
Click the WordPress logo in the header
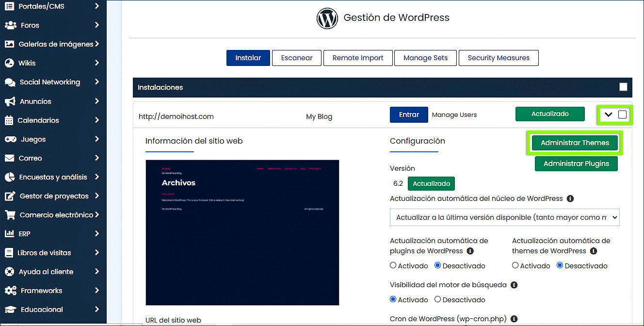(x=327, y=18)
